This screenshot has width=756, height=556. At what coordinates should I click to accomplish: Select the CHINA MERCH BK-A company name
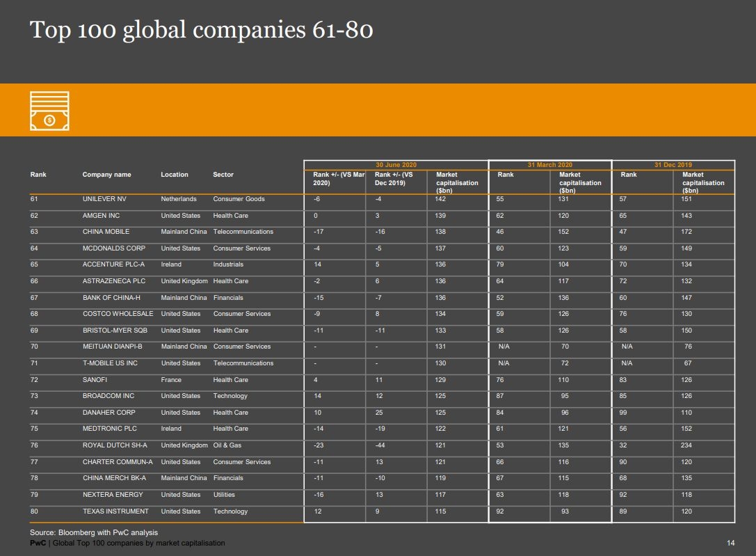(x=114, y=478)
